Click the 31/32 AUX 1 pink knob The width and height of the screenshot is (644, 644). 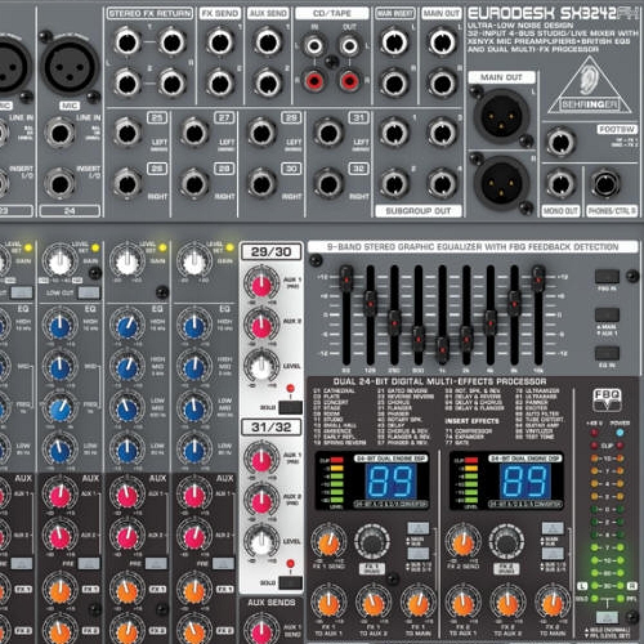262,460
